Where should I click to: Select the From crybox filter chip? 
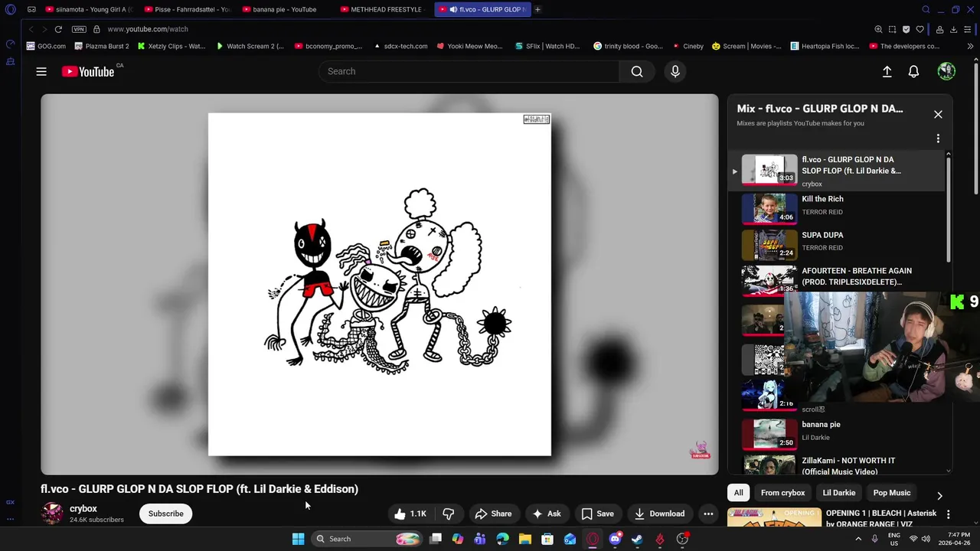[x=782, y=493]
